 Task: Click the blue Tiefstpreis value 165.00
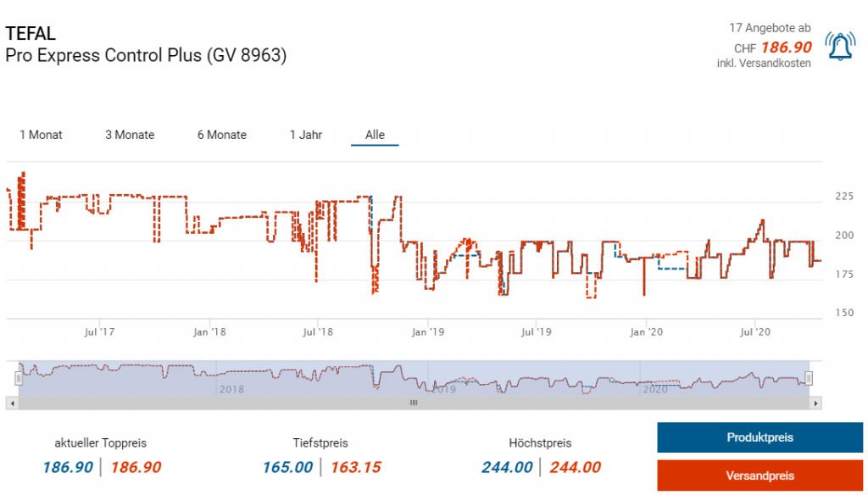(288, 467)
